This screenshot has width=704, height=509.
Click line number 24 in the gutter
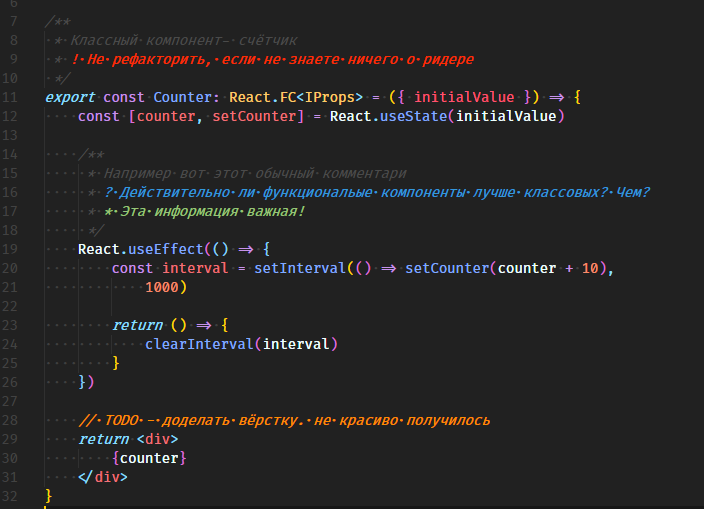(9, 344)
